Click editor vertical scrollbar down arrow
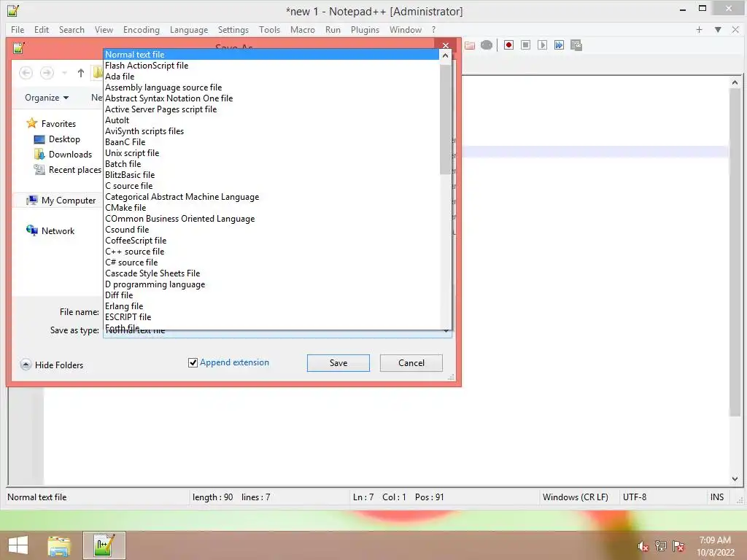747x560 pixels. point(735,478)
